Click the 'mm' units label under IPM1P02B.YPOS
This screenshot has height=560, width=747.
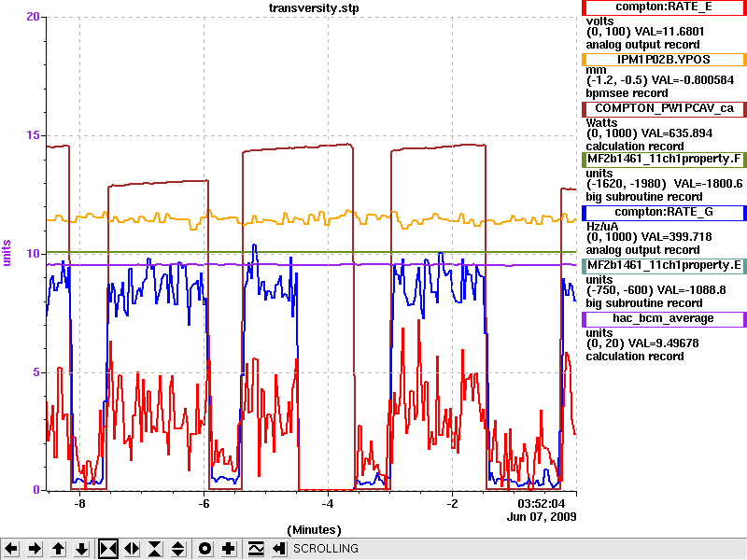pyautogui.click(x=596, y=71)
